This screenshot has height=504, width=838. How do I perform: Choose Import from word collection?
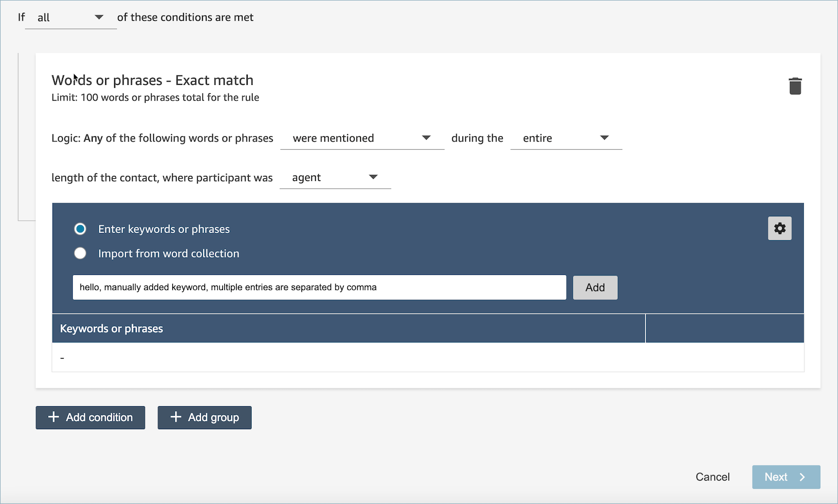80,253
